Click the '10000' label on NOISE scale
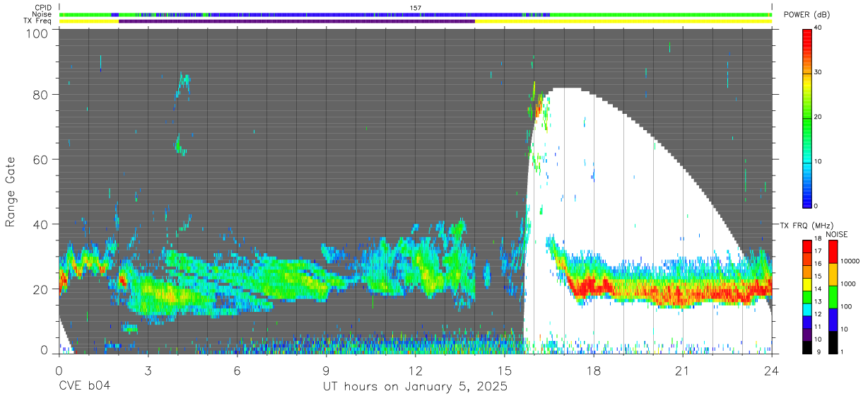868x401 pixels. 851,261
